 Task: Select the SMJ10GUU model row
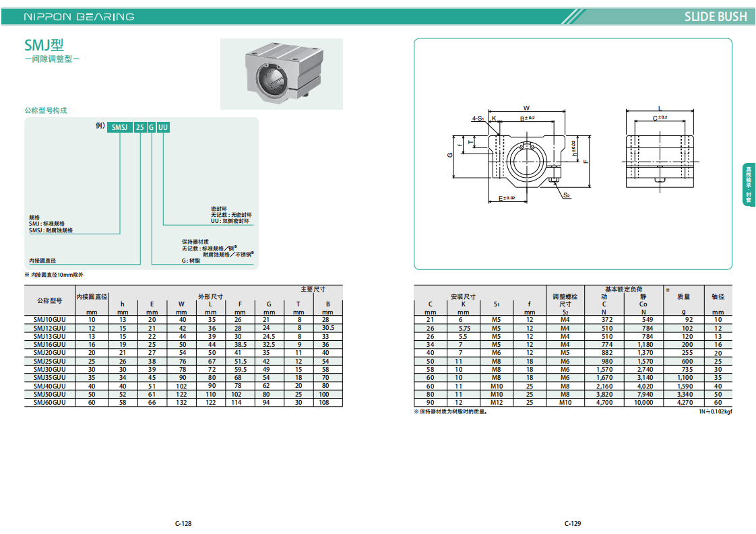coord(183,320)
